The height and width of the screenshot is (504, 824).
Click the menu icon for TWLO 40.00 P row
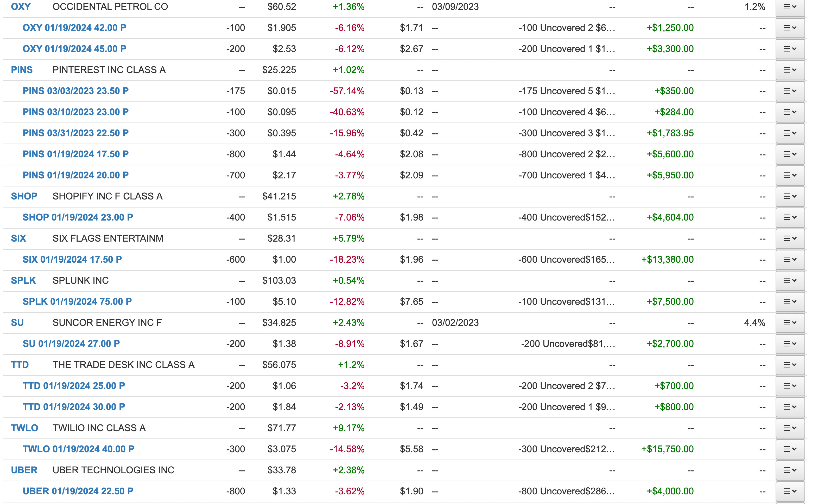[790, 449]
